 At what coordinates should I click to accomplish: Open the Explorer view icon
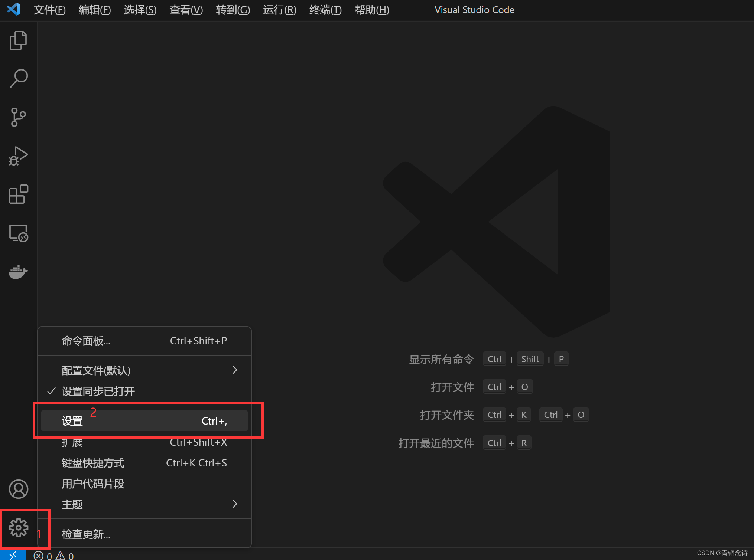(18, 40)
